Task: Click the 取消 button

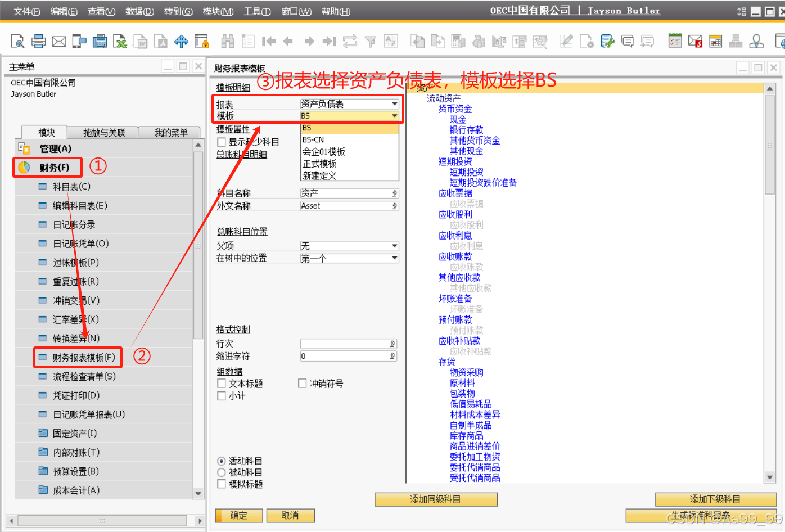Action: [290, 516]
